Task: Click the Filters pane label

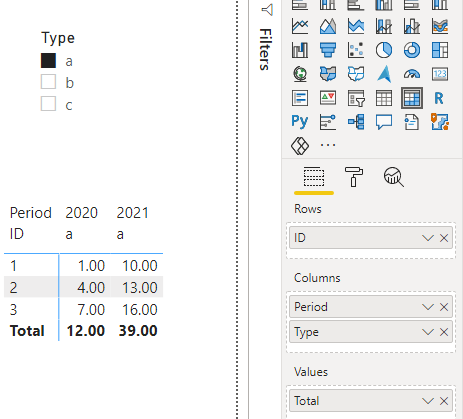Action: 265,49
